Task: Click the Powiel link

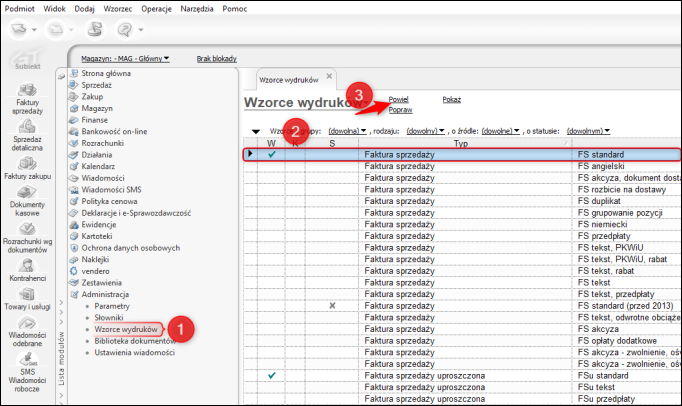Action: (398, 100)
